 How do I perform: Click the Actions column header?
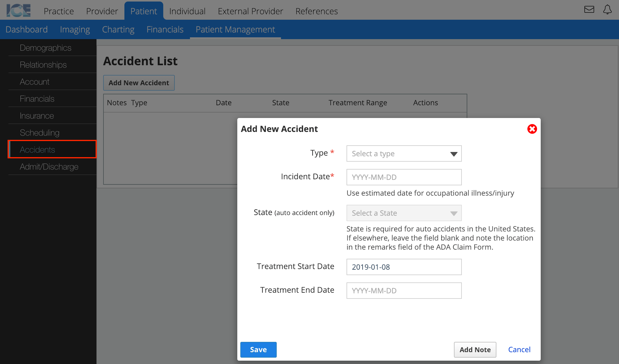pos(425,103)
